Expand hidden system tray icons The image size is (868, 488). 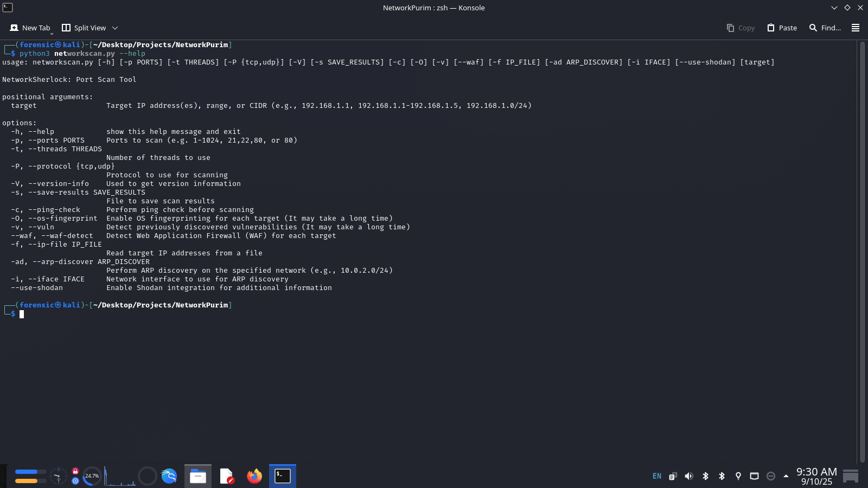[786, 476]
